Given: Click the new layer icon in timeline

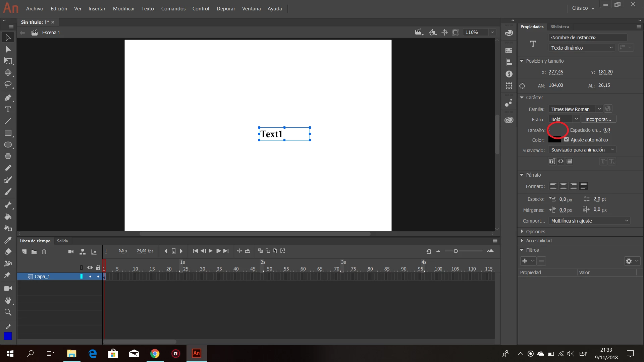Looking at the screenshot, I should [24, 251].
